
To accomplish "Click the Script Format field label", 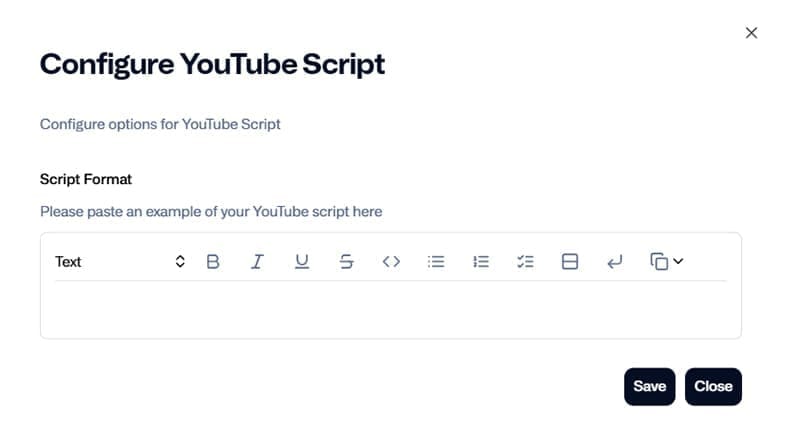I will 86,179.
